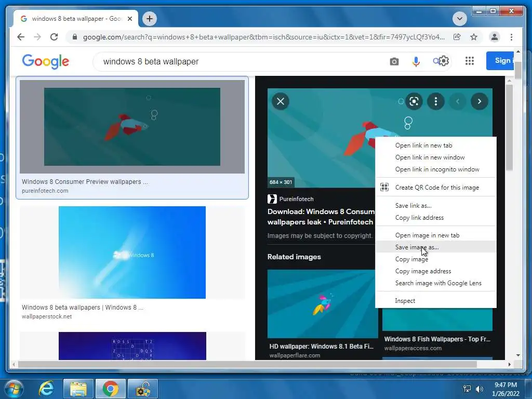Click the forward navigation arrow
This screenshot has width=532, height=399.
point(37,37)
